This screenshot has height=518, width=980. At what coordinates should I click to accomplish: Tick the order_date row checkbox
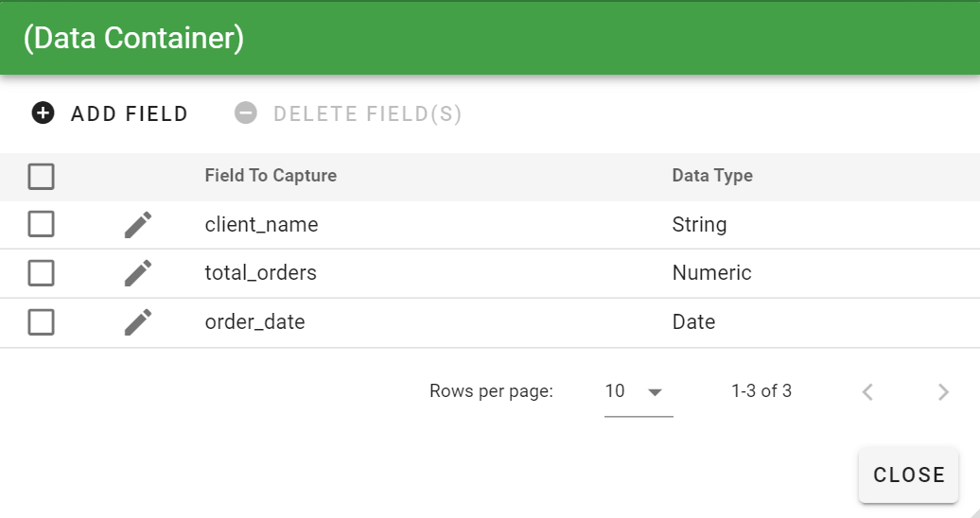[x=42, y=322]
